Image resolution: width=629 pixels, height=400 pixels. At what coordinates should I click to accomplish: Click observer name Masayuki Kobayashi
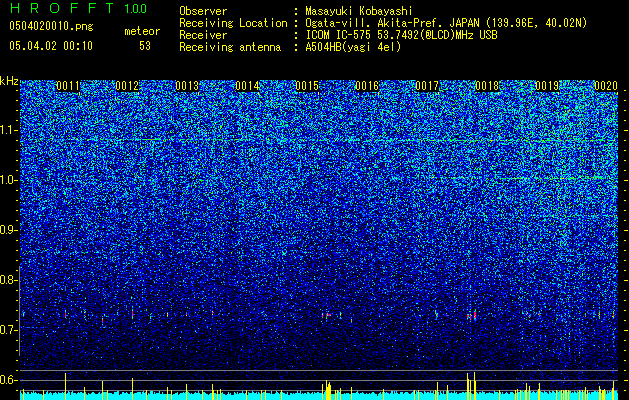click(x=359, y=11)
